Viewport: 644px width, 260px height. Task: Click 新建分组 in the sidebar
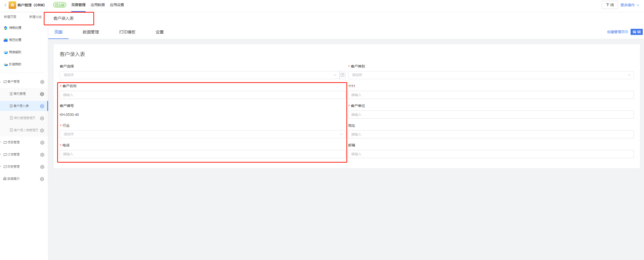pyautogui.click(x=35, y=17)
